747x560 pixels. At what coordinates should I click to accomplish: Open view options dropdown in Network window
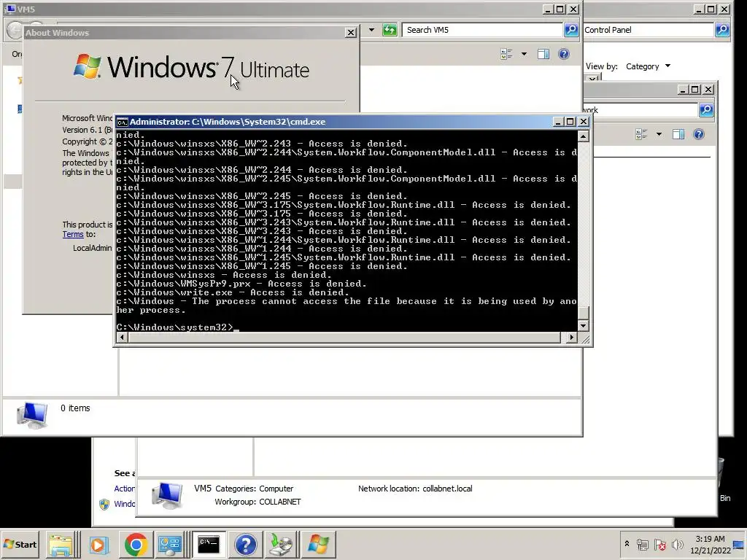(x=659, y=134)
